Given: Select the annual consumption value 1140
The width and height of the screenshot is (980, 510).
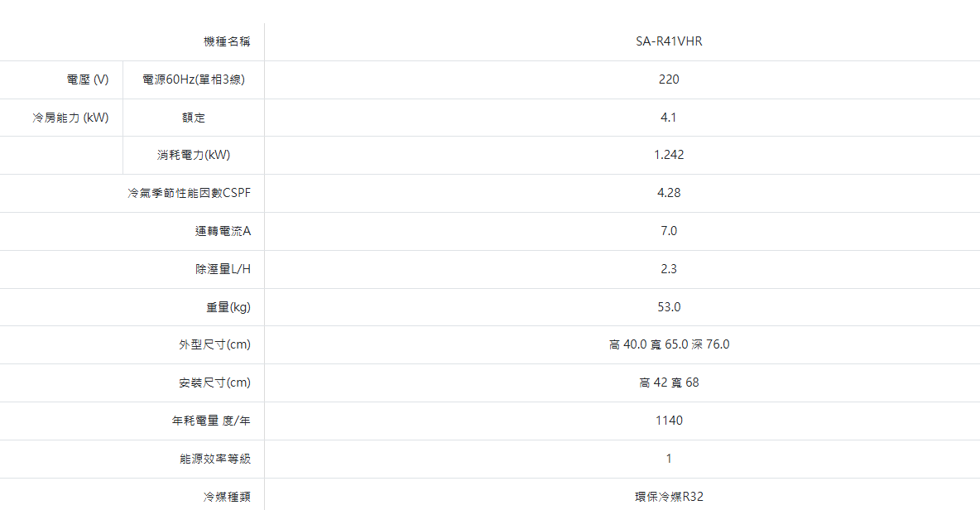Looking at the screenshot, I should [669, 421].
